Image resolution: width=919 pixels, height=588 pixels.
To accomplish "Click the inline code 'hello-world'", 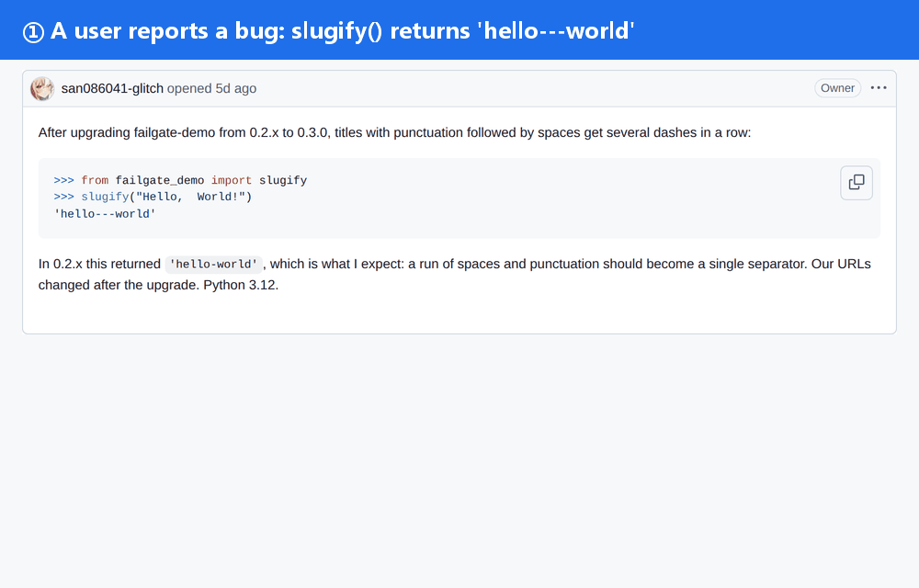I will (x=213, y=264).
